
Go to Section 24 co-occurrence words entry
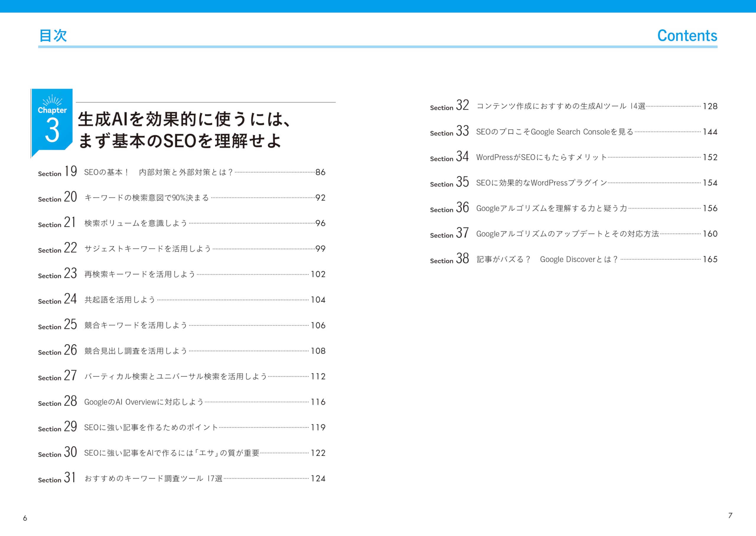pyautogui.click(x=120, y=300)
